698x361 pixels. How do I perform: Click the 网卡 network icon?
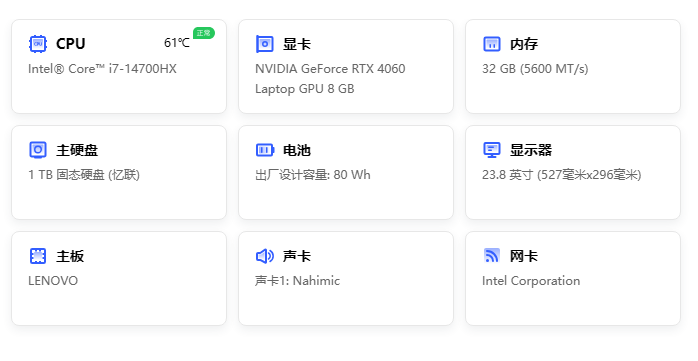492,256
